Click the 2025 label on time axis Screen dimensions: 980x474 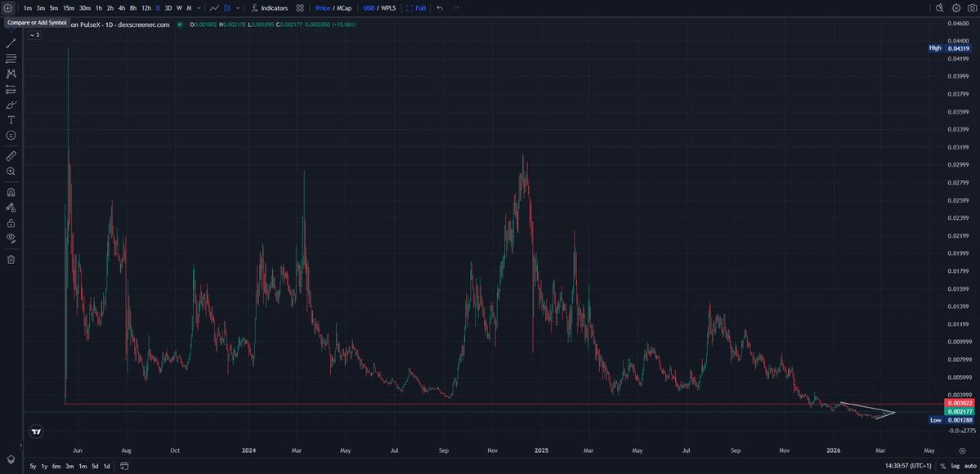click(541, 450)
